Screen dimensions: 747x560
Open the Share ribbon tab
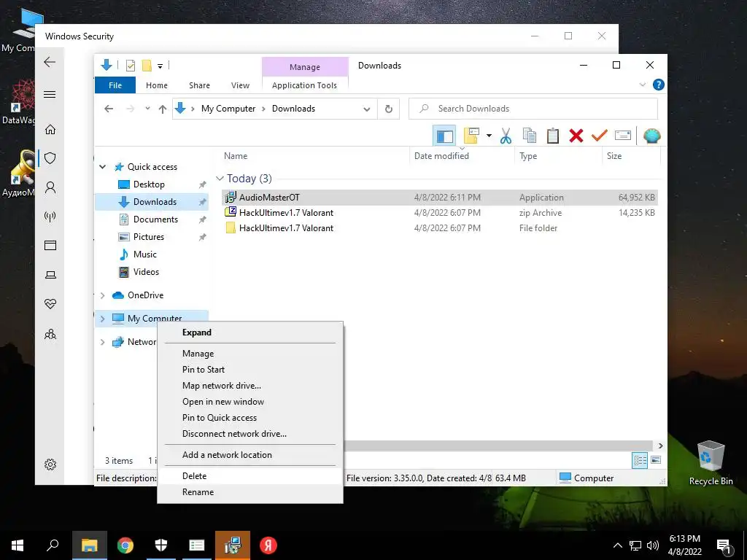pos(199,85)
